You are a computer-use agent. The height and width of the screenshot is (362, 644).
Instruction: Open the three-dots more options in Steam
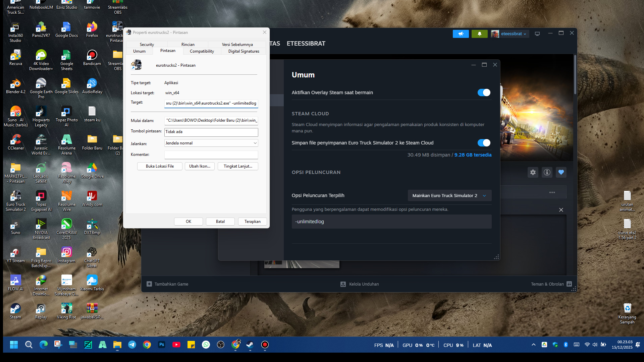tap(552, 192)
